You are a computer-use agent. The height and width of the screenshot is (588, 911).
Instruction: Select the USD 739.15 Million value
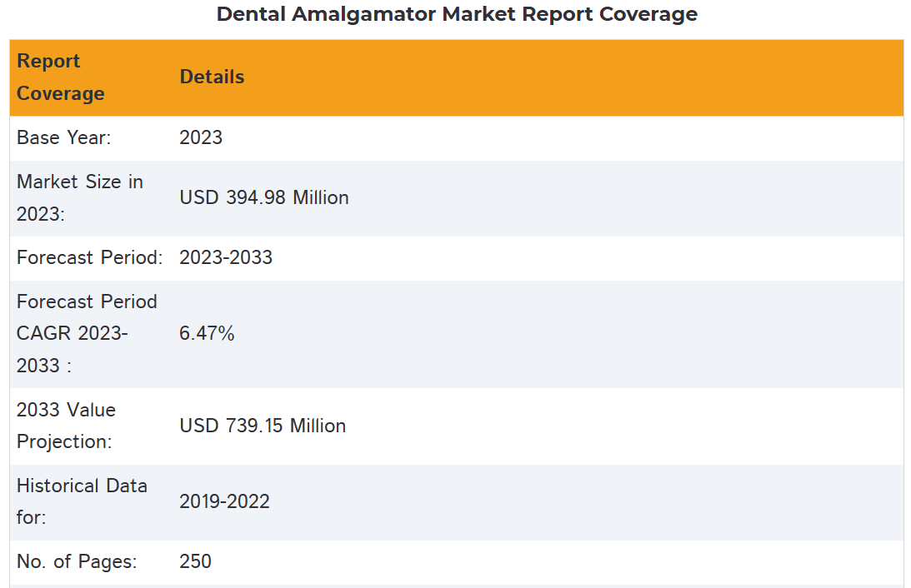click(x=263, y=426)
